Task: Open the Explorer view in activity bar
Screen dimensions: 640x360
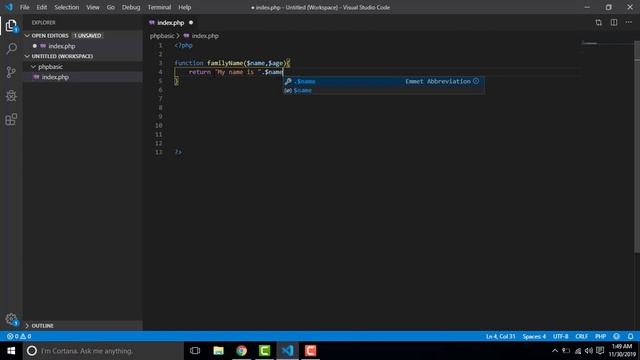Action: pos(11,26)
